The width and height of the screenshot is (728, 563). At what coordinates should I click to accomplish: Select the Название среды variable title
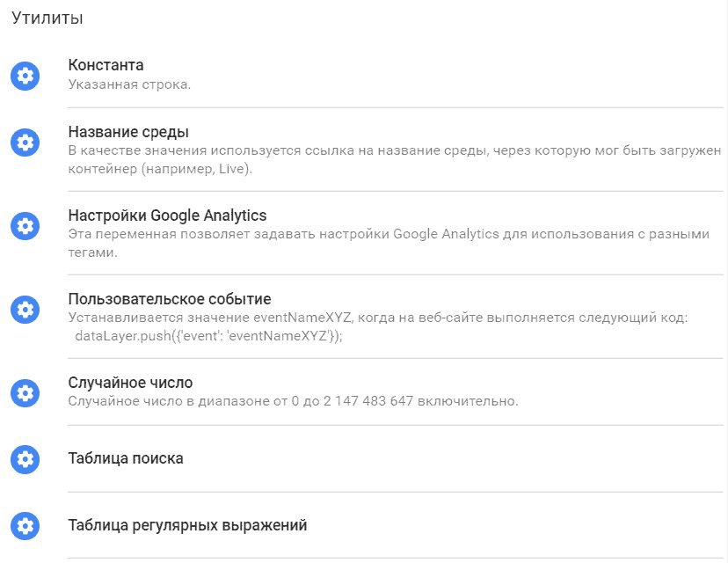(128, 132)
